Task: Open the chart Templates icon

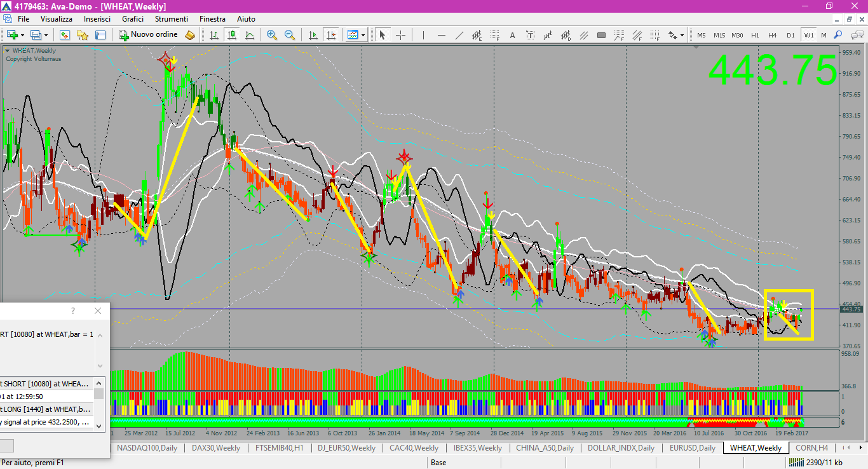Action: pos(353,35)
